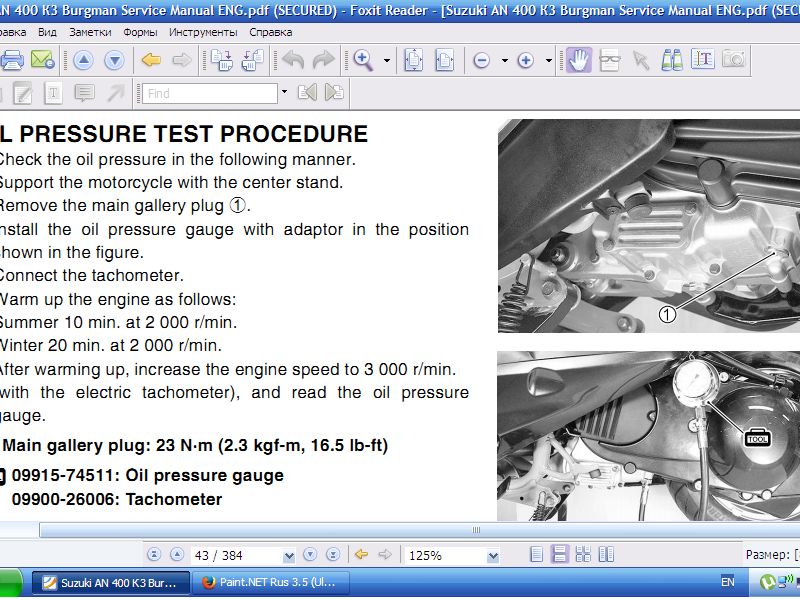Open the page number dropdown arrow
Screen dimensions: 800x600
pyautogui.click(x=289, y=556)
